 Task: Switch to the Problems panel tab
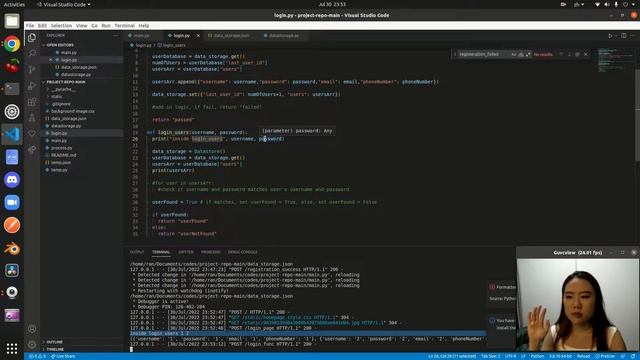tap(211, 252)
